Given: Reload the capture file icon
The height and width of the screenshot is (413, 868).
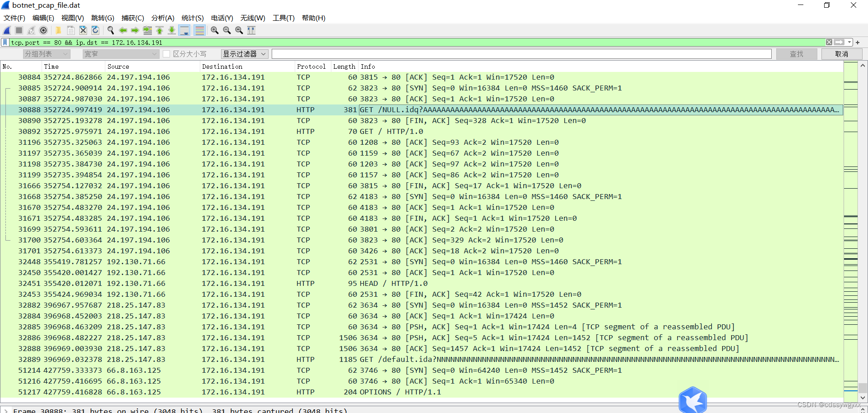Looking at the screenshot, I should click(x=95, y=30).
